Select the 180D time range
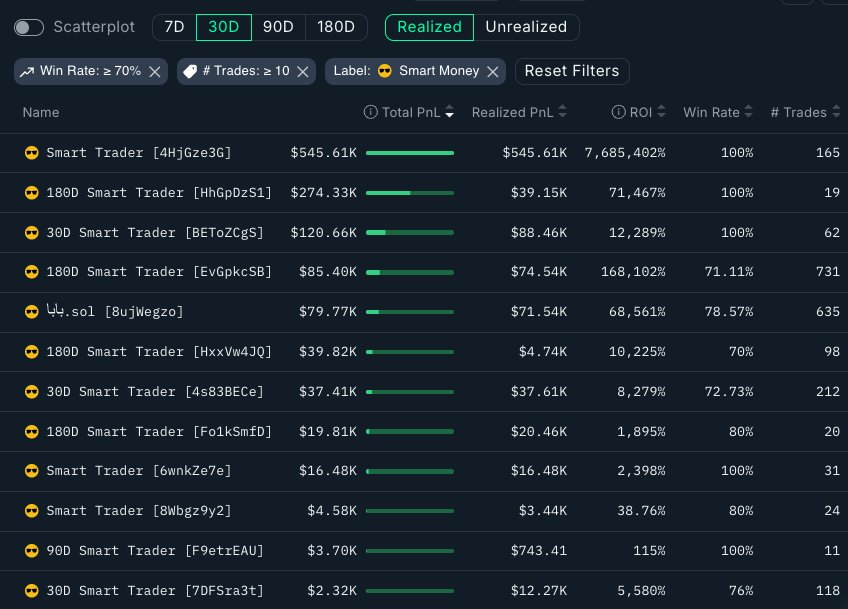 point(335,27)
